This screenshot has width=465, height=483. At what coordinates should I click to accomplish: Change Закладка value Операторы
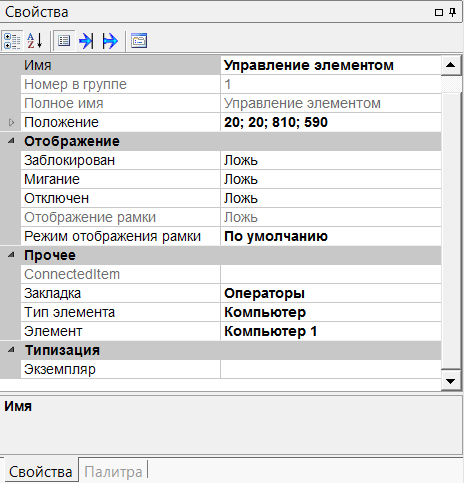coord(331,293)
